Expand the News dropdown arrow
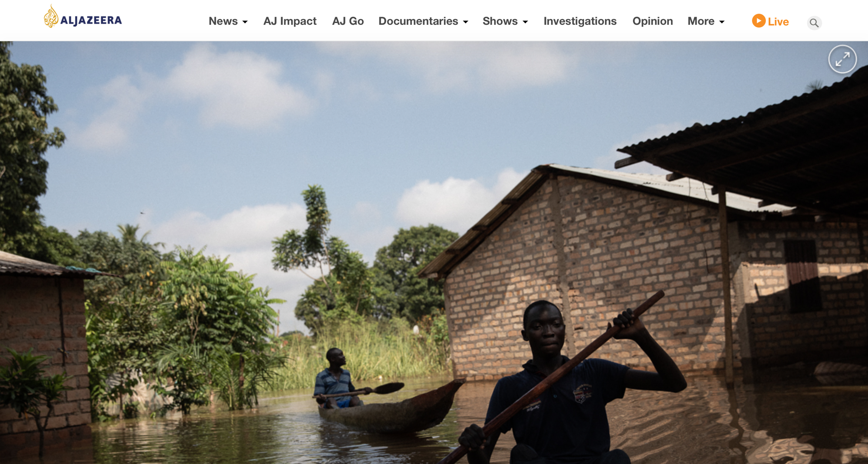The height and width of the screenshot is (464, 868). click(245, 22)
